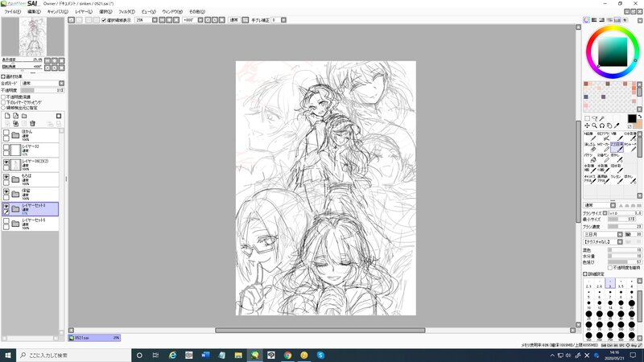Select the rotate canvas tool

click(601, 125)
